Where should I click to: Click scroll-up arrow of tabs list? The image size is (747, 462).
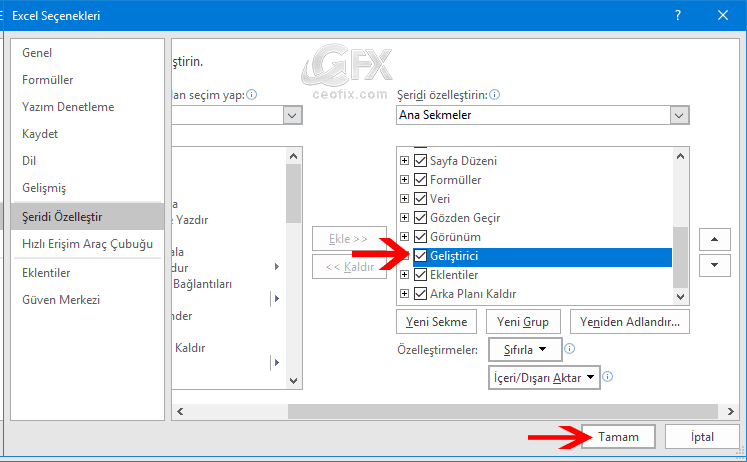(680, 156)
